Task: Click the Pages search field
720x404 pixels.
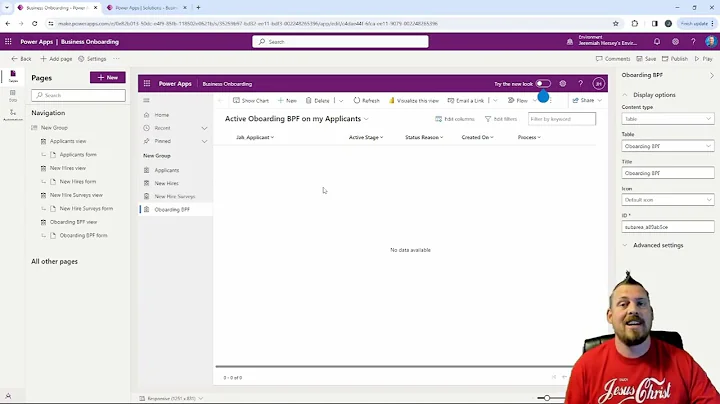Action: pyautogui.click(x=79, y=95)
